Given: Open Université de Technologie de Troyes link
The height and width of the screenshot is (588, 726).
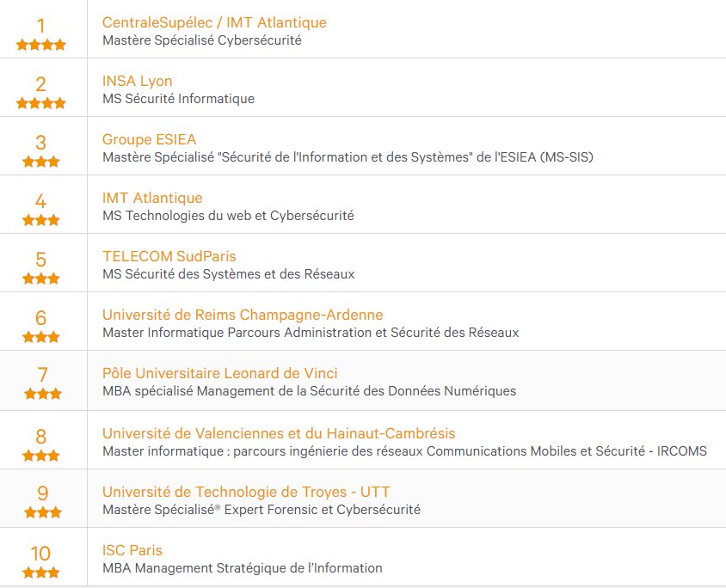Looking at the screenshot, I should tap(246, 492).
